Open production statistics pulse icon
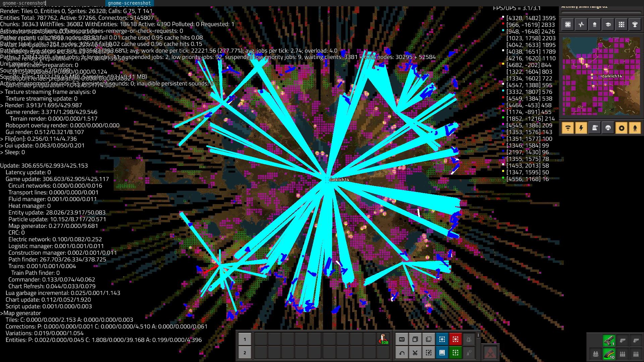 coord(581,24)
